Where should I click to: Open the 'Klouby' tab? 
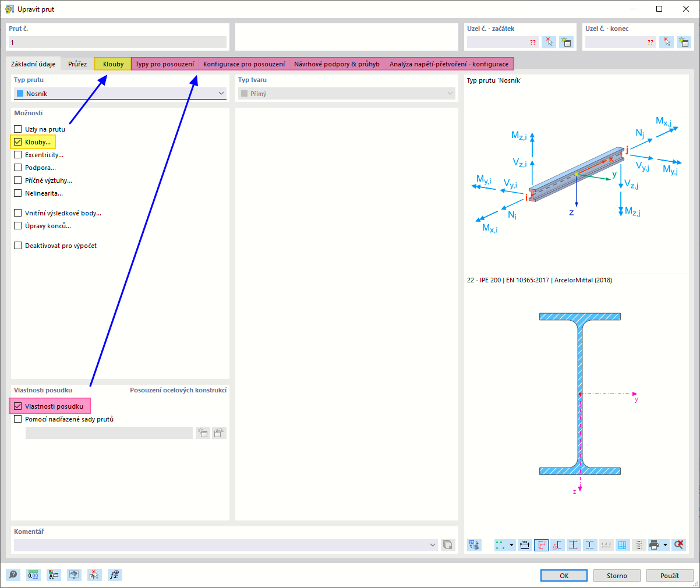[113, 64]
